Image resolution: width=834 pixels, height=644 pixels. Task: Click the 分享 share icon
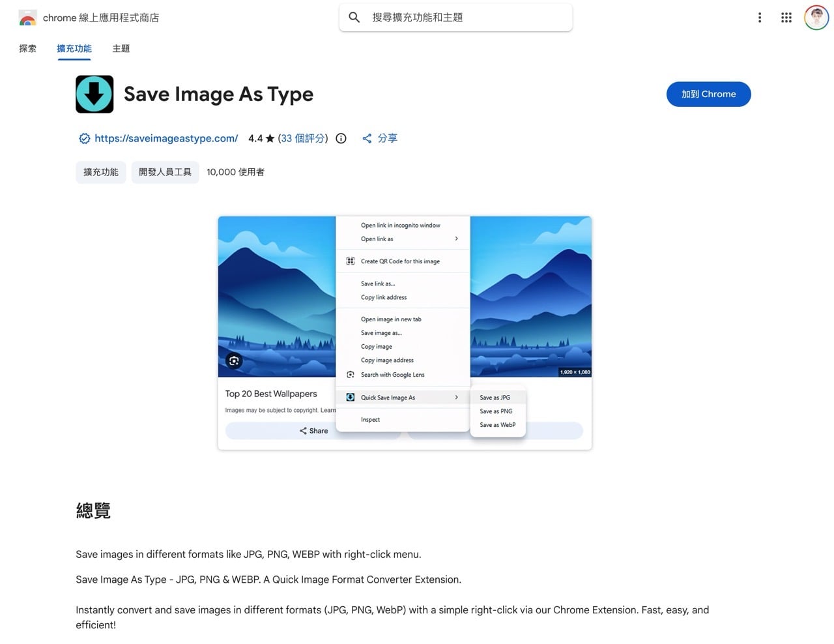click(367, 138)
